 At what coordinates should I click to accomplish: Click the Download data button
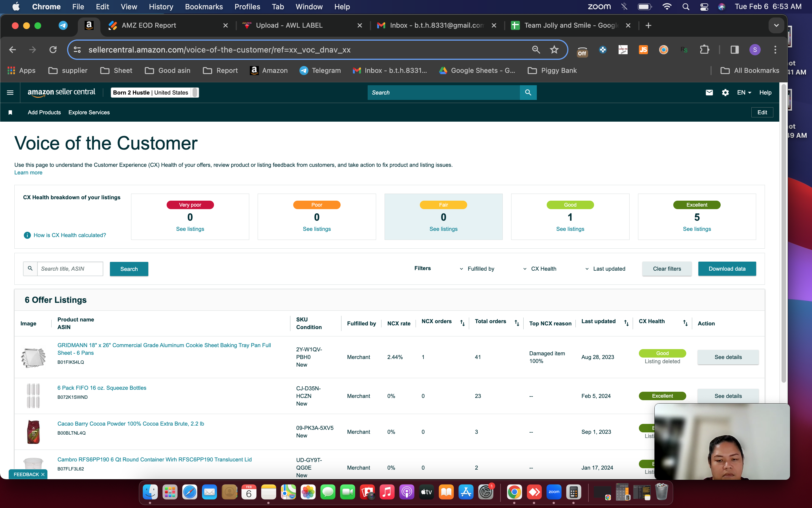click(727, 269)
